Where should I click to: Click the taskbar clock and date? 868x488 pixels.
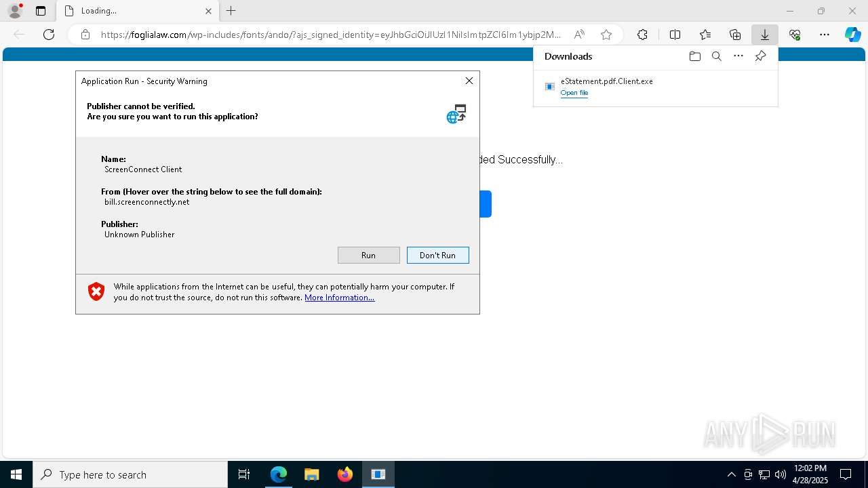pos(810,474)
